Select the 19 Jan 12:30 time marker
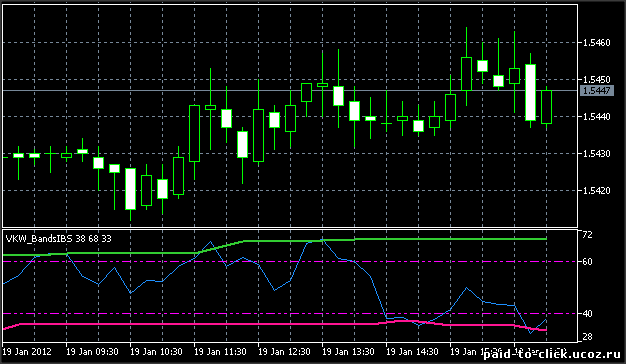Image resolution: width=626 pixels, height=364 pixels. click(x=284, y=352)
